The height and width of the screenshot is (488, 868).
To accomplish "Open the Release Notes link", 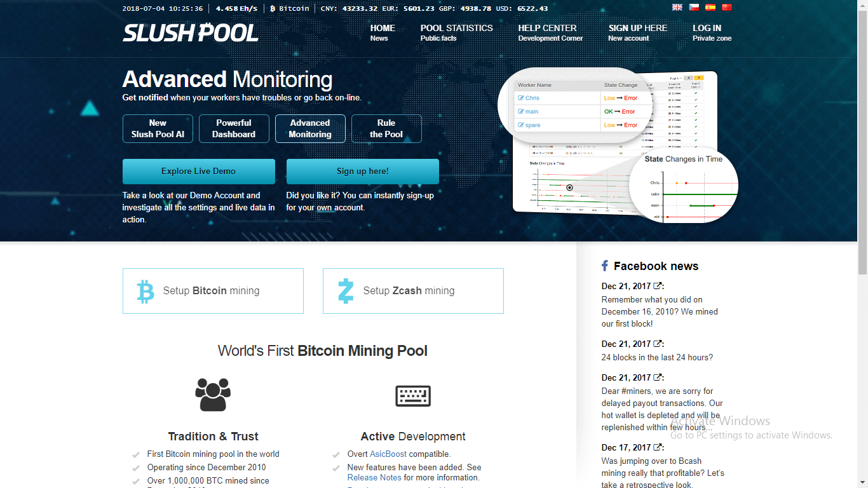I will click(x=374, y=478).
